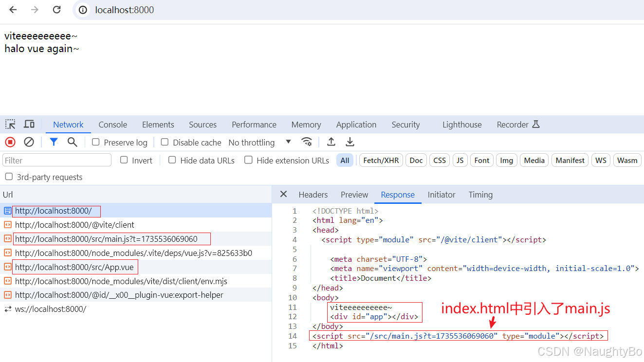Image resolution: width=644 pixels, height=362 pixels.
Task: Click the websocket icon beside ws://localhost:8000/
Action: click(8, 309)
